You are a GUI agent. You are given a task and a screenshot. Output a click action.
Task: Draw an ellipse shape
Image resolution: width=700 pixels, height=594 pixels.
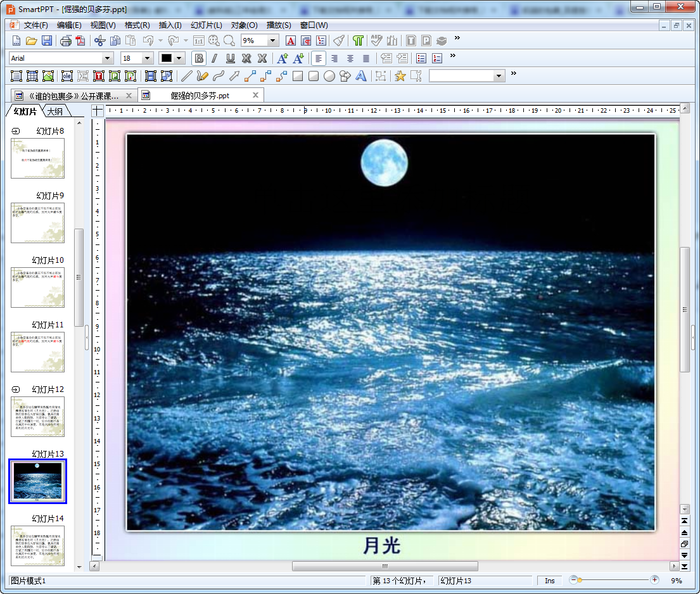[329, 76]
